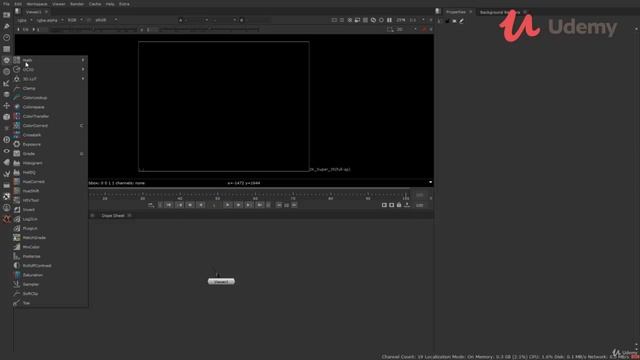Open the Render menu
The width and height of the screenshot is (640, 360).
point(77,4)
